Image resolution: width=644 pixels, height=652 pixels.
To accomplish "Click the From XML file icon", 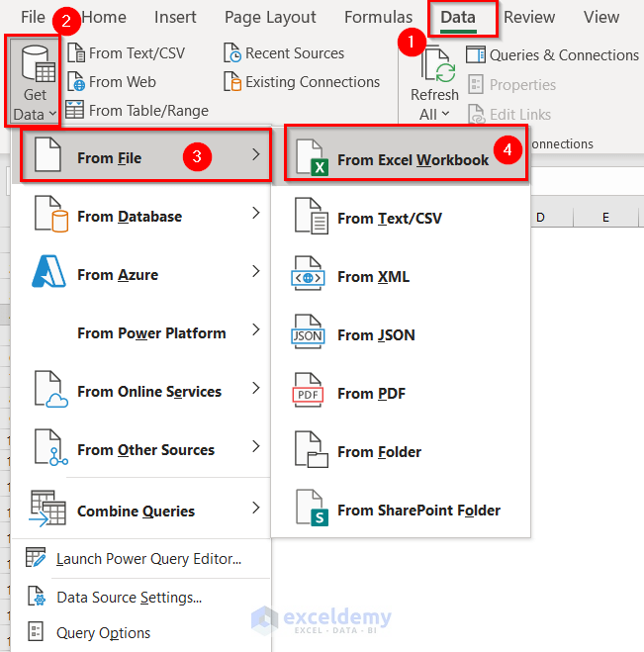I will coord(308,274).
